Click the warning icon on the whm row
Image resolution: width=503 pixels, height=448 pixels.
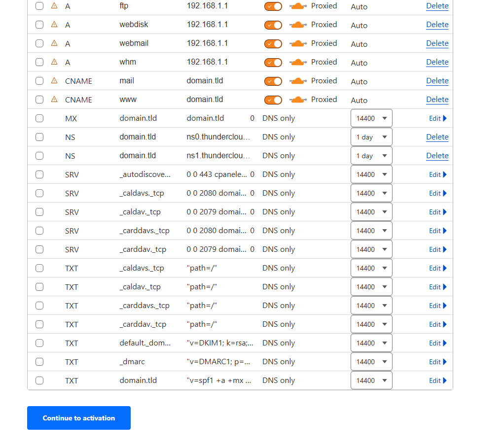point(54,62)
